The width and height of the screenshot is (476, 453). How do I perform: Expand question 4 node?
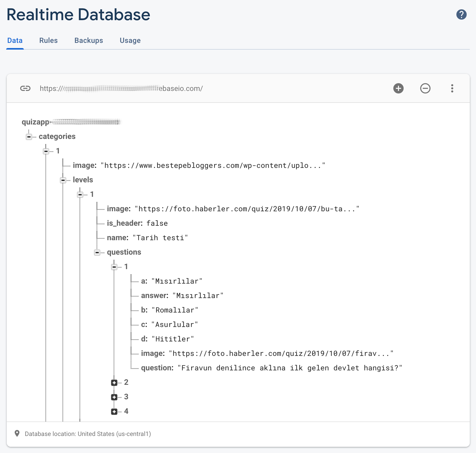pos(114,411)
